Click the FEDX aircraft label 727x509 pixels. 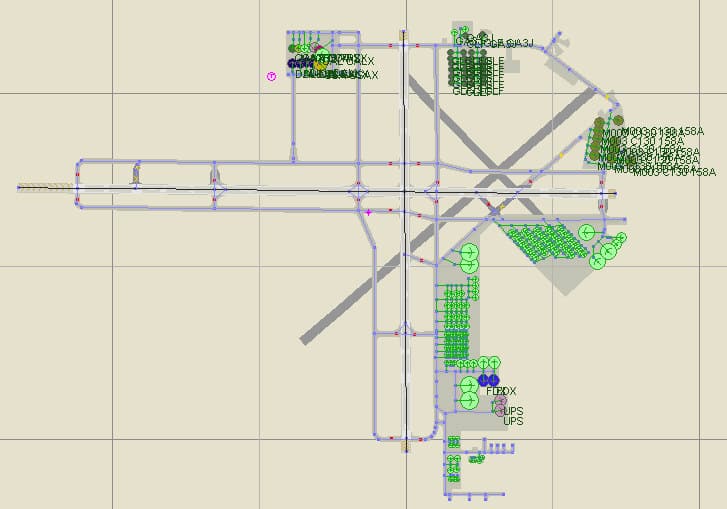click(x=502, y=391)
